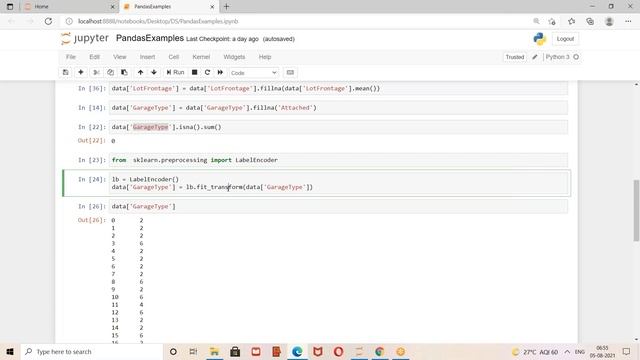
Task: Open the Edit menu
Action: click(x=95, y=57)
